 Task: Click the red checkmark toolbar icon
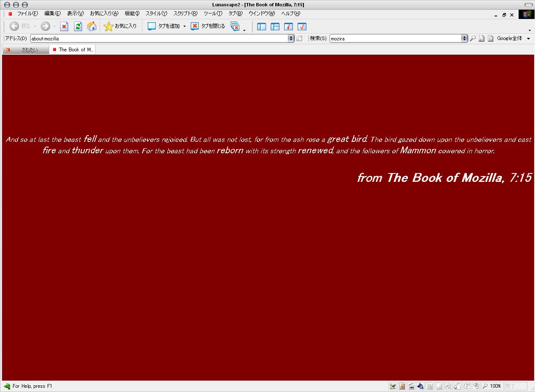(x=302, y=27)
